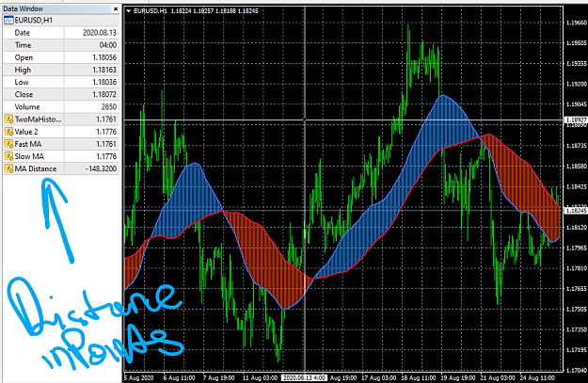
Task: Click the 7 Aug 19:00 time axis label
Action: [219, 377]
